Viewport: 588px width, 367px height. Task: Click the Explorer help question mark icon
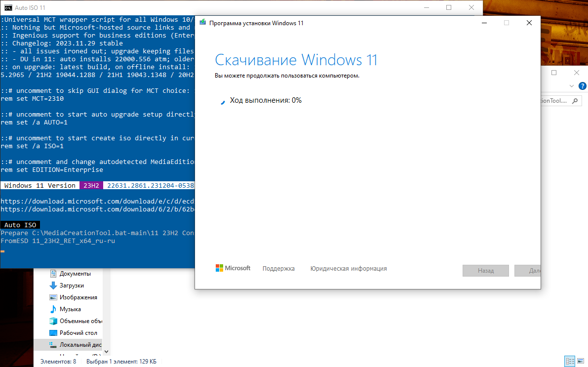(x=583, y=85)
